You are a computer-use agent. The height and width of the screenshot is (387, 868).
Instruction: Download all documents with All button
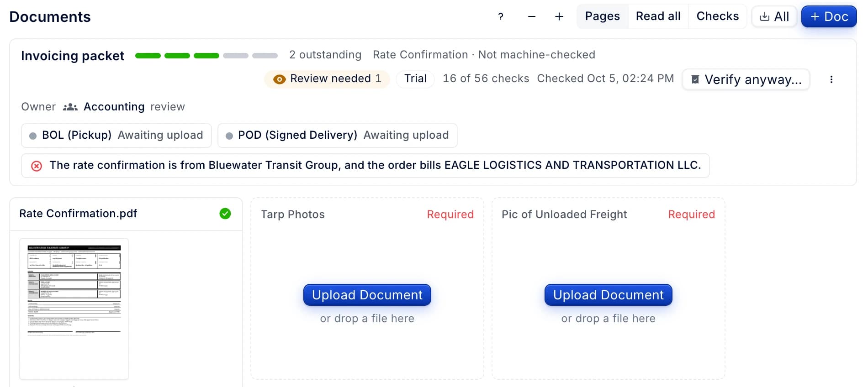(774, 16)
